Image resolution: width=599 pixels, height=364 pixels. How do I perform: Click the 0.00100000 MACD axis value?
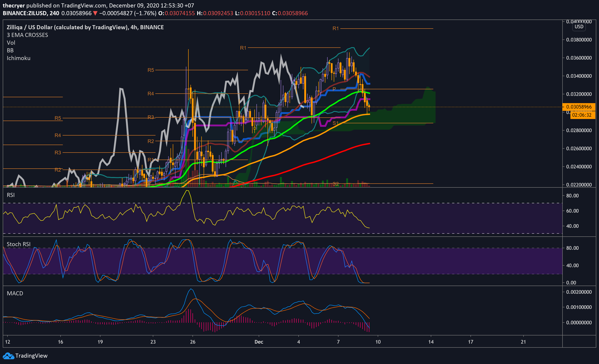[579, 307]
